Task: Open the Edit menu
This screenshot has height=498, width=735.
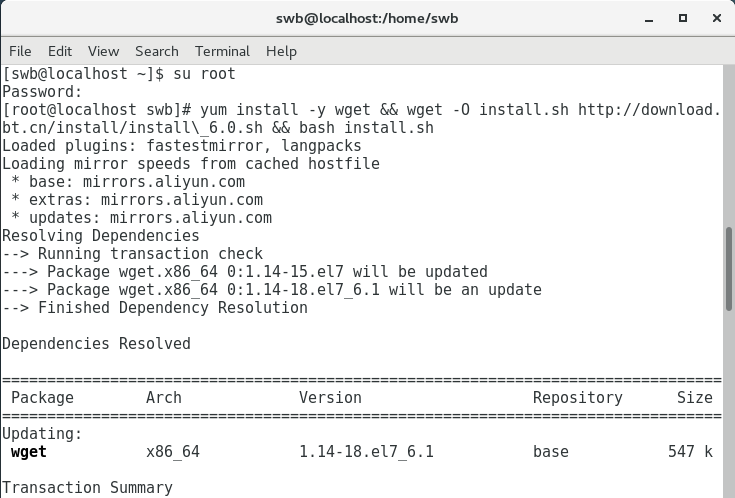Action: [x=60, y=51]
